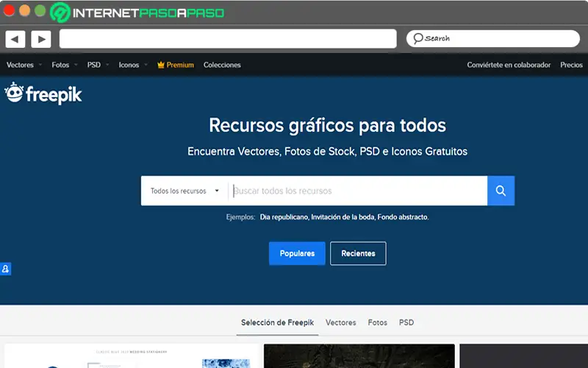This screenshot has height=368, width=588.
Task: Click the magnifier icon in the browser Search box
Action: [417, 38]
